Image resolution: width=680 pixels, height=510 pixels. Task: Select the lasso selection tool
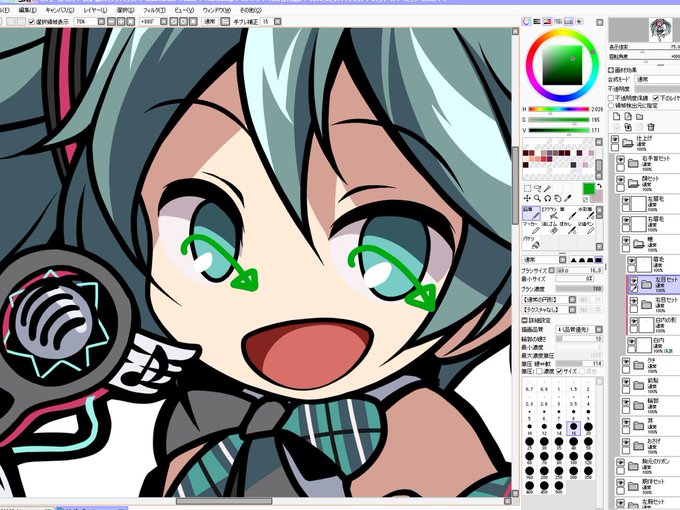point(538,188)
